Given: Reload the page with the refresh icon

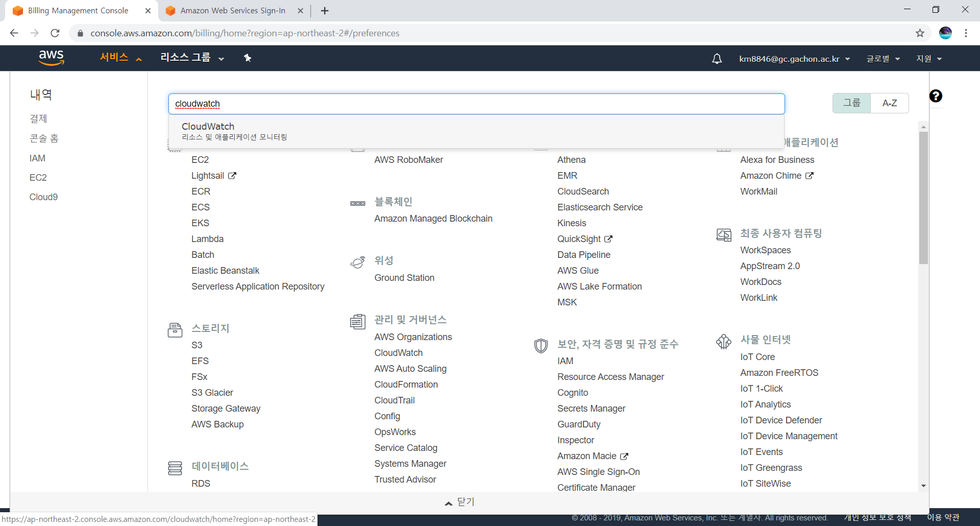Looking at the screenshot, I should [55, 33].
